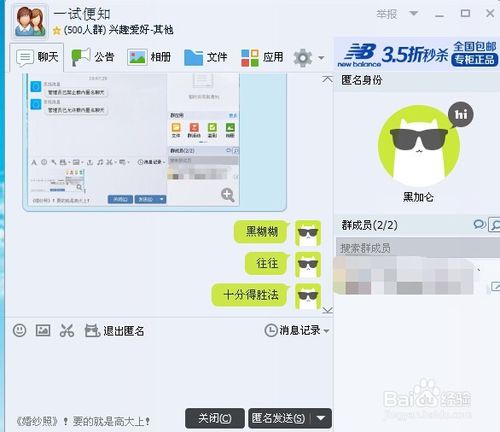Click the gear settings icon
Screen dimensions: 500x432
(303, 58)
